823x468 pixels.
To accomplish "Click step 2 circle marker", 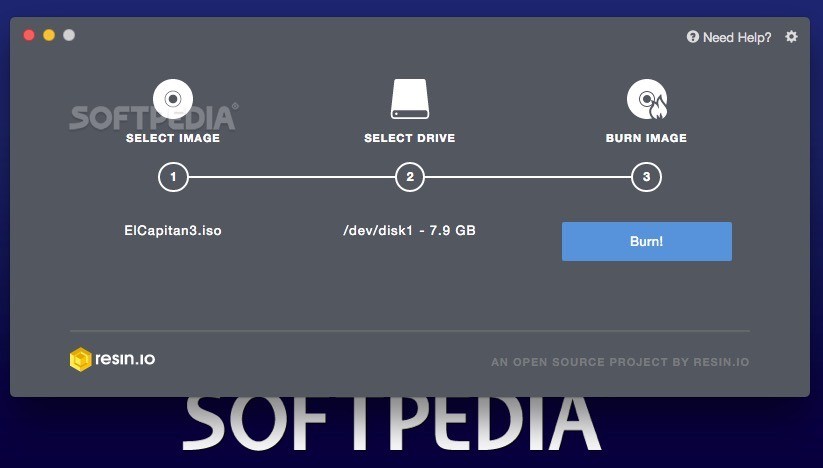I will [x=409, y=178].
